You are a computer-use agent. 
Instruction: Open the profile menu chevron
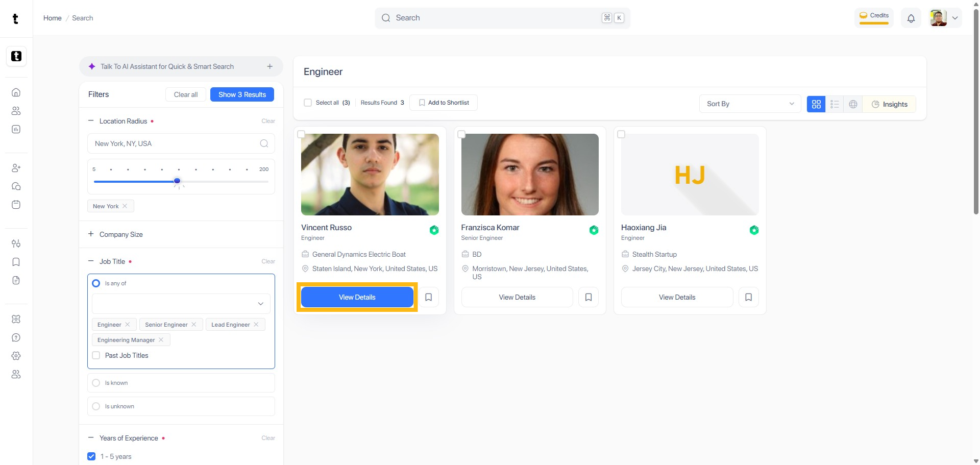[x=955, y=18]
